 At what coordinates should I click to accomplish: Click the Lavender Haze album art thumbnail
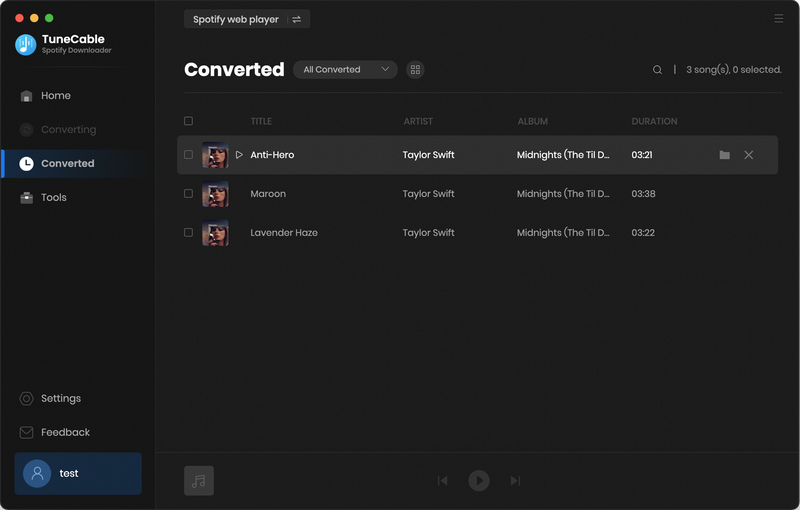tap(215, 233)
